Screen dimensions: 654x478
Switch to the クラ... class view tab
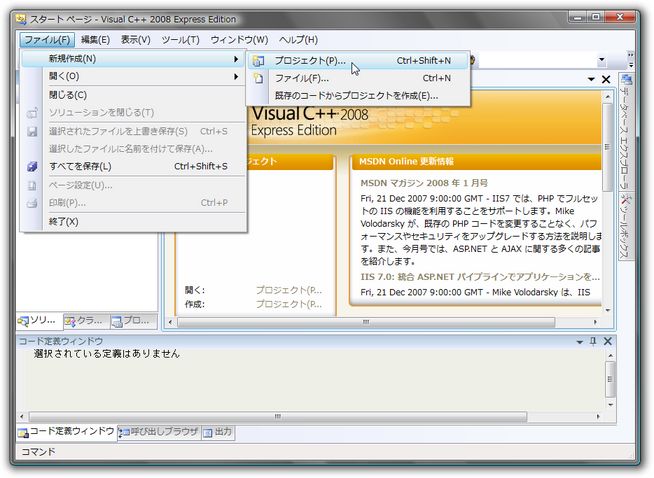point(86,320)
